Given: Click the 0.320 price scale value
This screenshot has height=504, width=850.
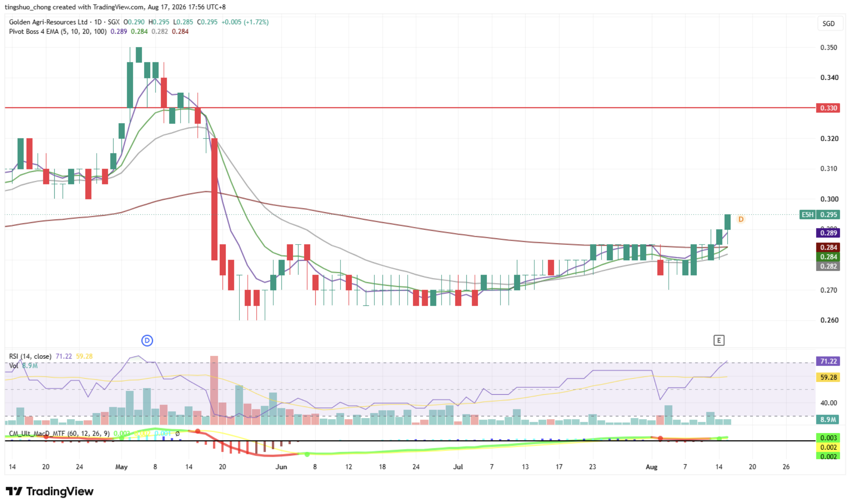Looking at the screenshot, I should click(x=829, y=139).
